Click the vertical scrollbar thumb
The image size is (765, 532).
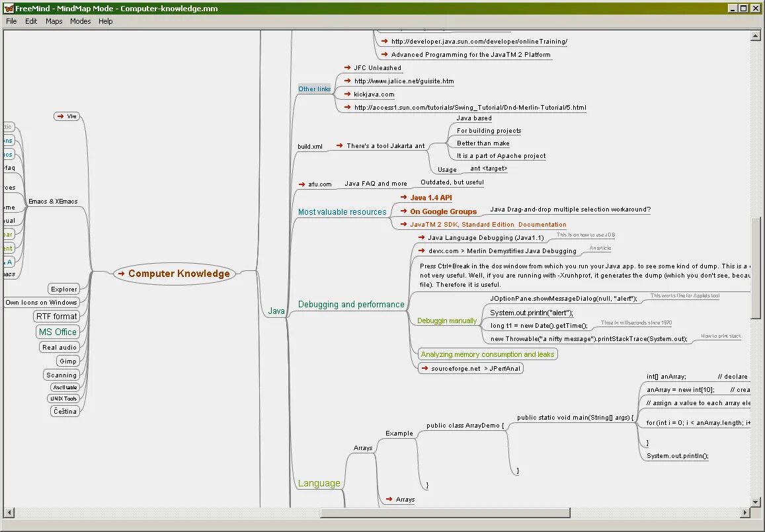pyautogui.click(x=755, y=268)
